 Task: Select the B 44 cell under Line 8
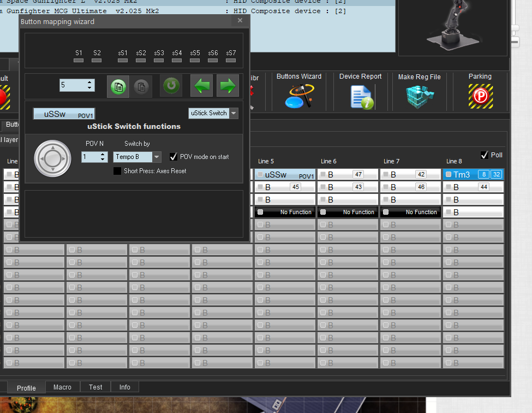click(x=473, y=187)
